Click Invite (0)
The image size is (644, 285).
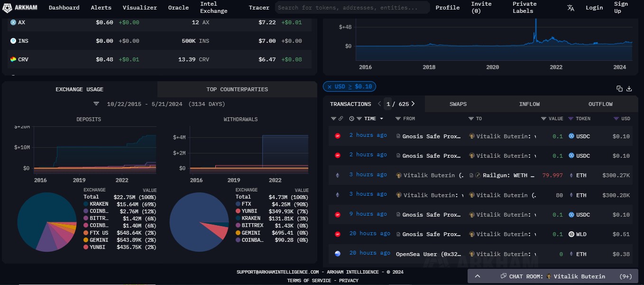481,8
